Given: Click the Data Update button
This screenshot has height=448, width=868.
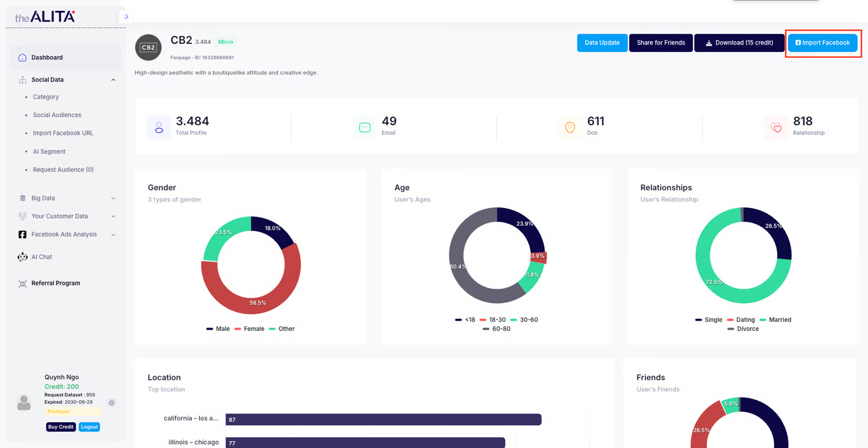Looking at the screenshot, I should (602, 43).
